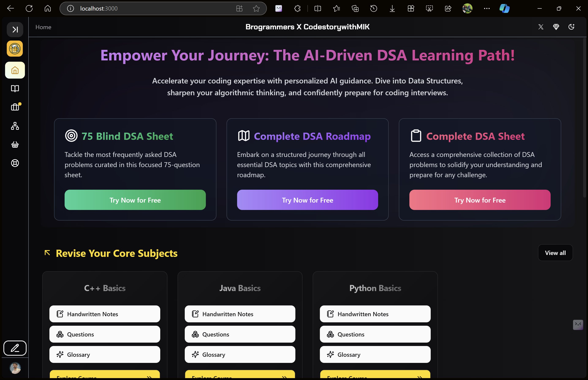Click the browser home icon
Image resolution: width=588 pixels, height=380 pixels.
48,8
